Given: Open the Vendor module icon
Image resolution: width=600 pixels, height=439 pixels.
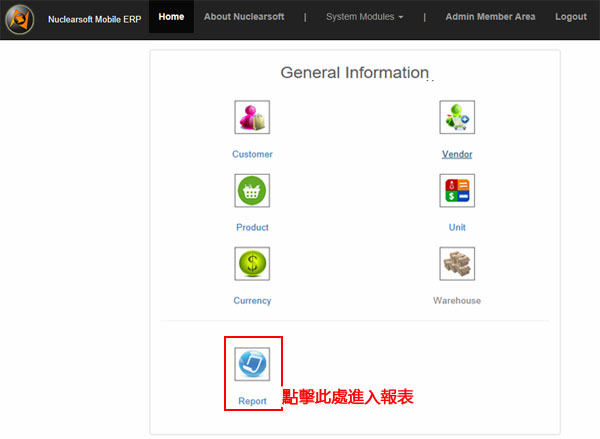Looking at the screenshot, I should tap(457, 117).
